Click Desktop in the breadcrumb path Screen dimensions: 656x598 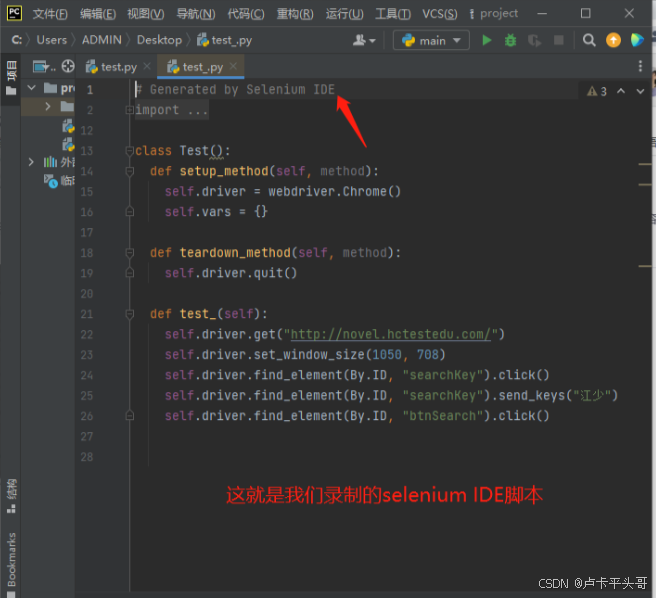(159, 40)
